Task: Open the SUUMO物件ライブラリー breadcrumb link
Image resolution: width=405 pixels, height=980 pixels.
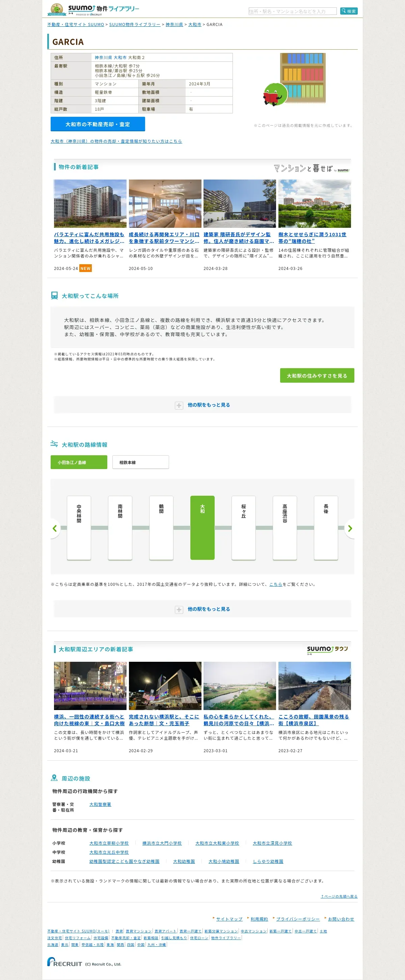Action: point(135,24)
